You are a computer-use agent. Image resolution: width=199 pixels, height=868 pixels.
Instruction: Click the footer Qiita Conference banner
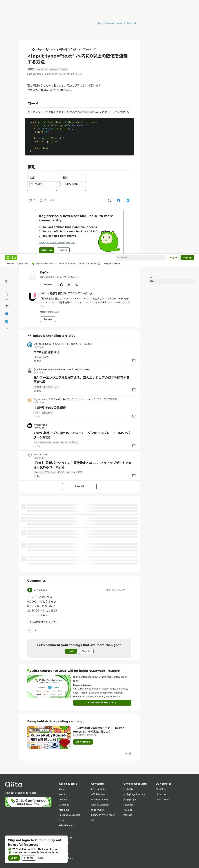[x=28, y=802]
